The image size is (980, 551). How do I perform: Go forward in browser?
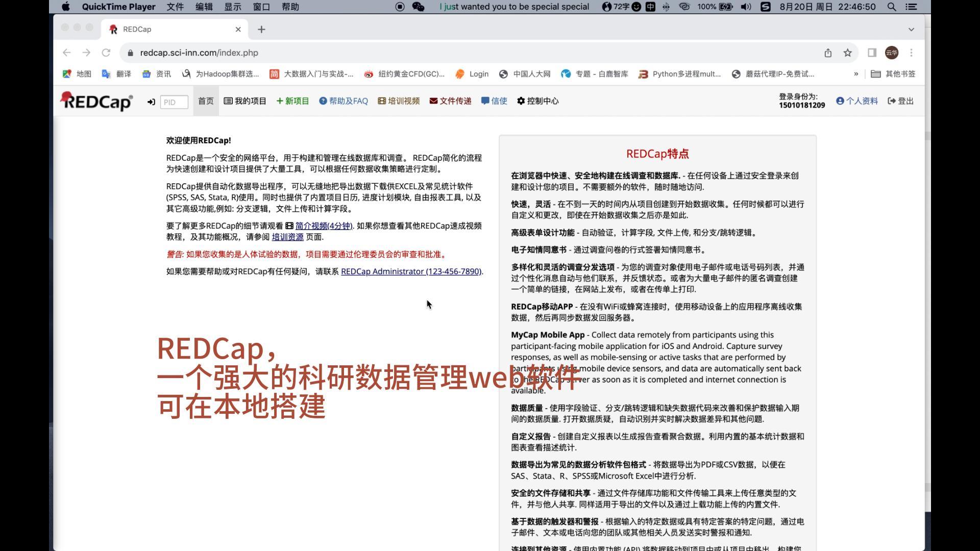[86, 53]
